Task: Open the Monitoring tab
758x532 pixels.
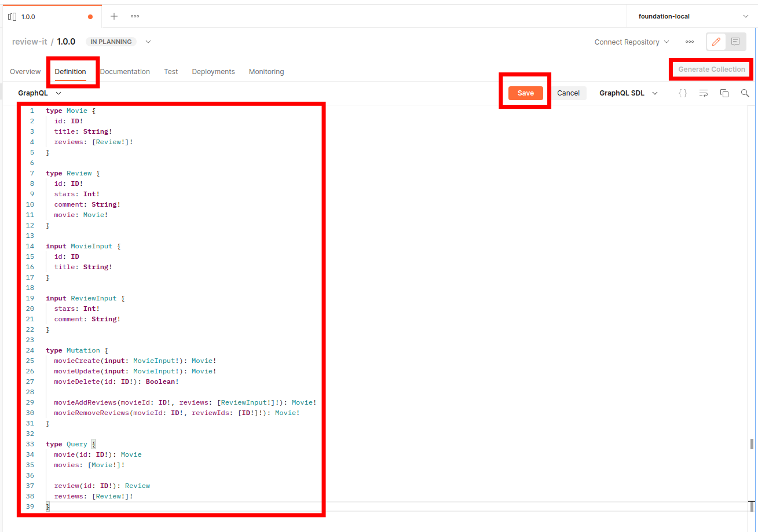Action: (266, 71)
